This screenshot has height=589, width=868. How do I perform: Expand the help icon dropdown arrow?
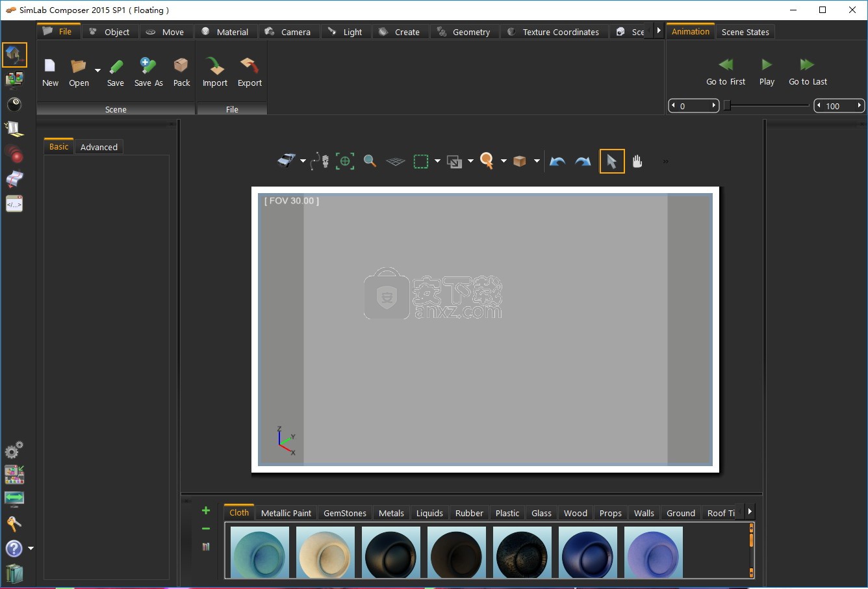pos(31,549)
